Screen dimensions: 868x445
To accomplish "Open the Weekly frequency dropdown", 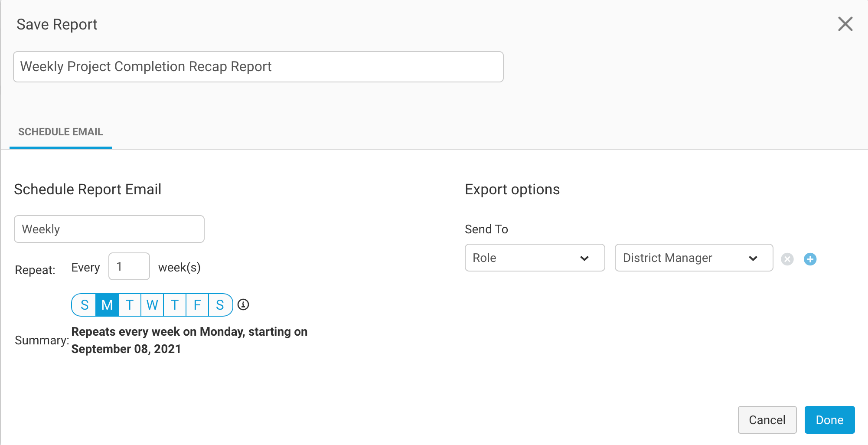I will (109, 229).
